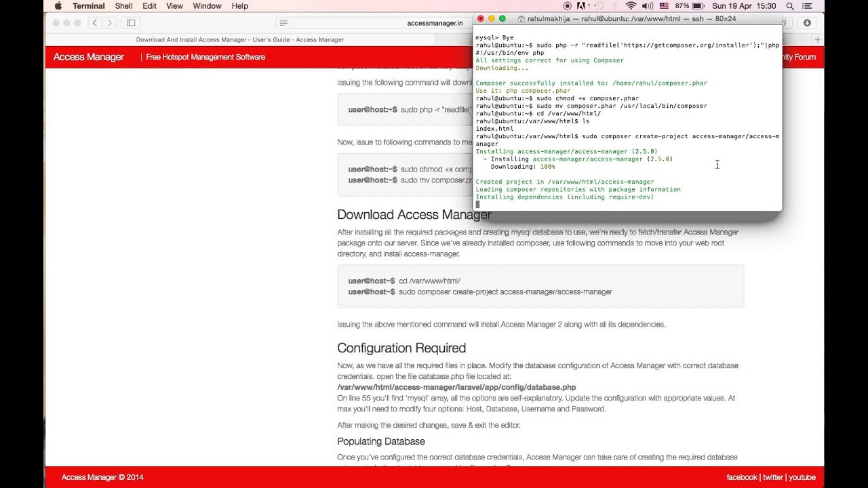
Task: Open the Apple menu
Action: [58, 6]
